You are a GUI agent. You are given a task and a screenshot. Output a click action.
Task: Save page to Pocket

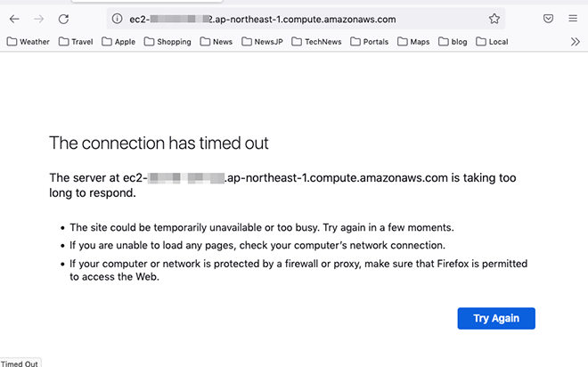click(x=548, y=19)
